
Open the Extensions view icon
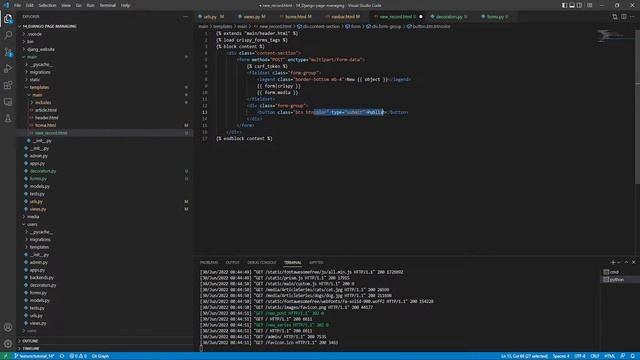pyautogui.click(x=8, y=85)
